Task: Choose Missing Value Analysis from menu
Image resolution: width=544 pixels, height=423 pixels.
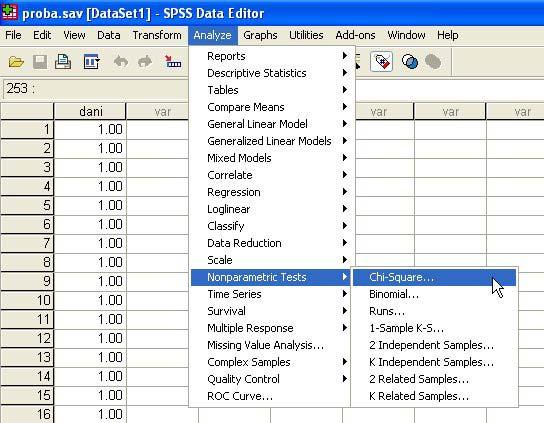Action: [270, 345]
